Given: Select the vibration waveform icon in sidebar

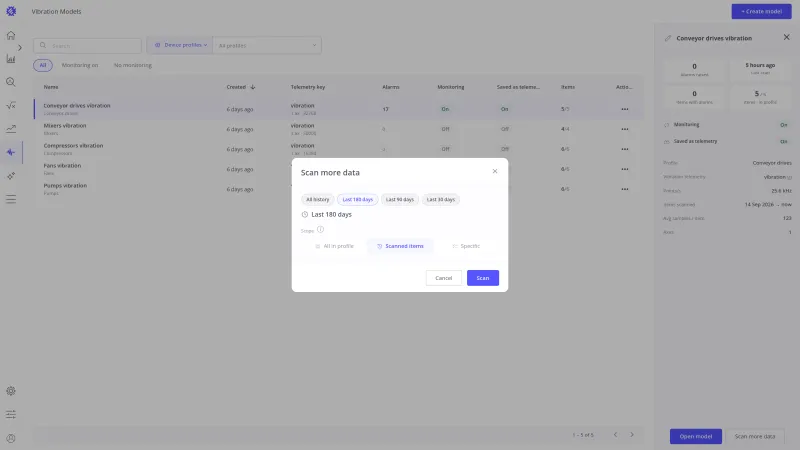Looking at the screenshot, I should (11, 152).
